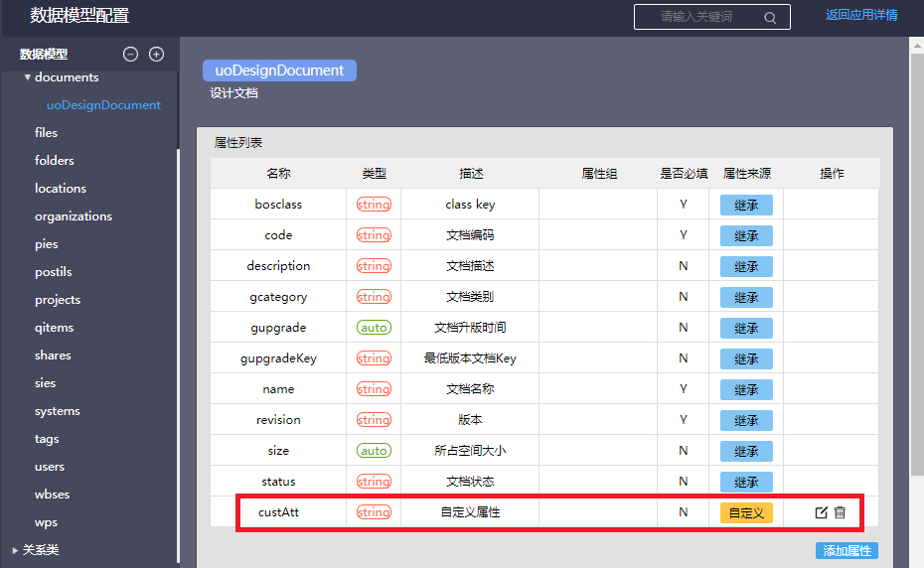
Task: Click the plus icon beside 数据模型
Action: click(156, 55)
